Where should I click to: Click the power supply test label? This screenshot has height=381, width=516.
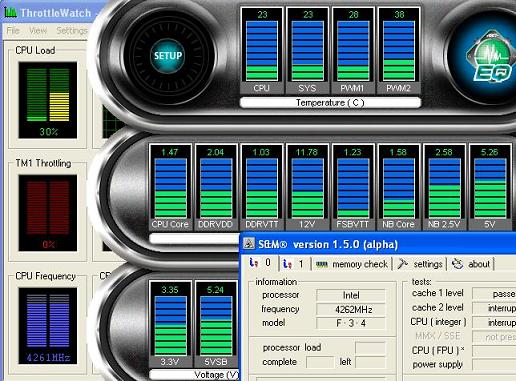437,365
